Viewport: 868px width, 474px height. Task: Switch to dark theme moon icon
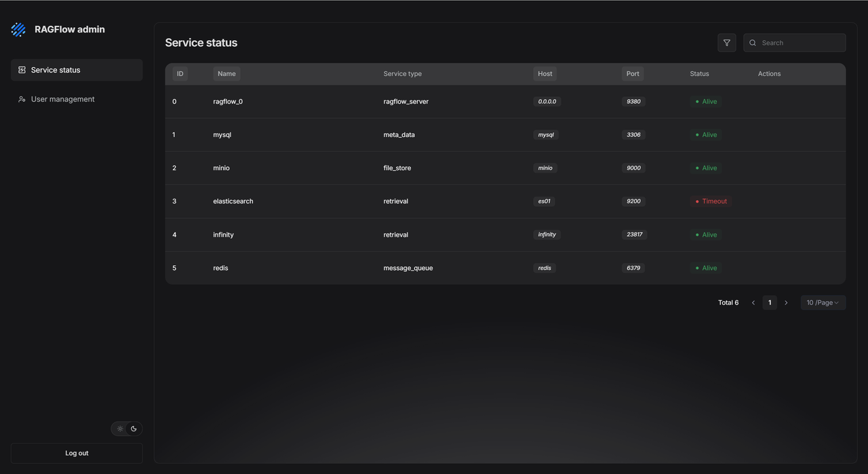tap(134, 429)
